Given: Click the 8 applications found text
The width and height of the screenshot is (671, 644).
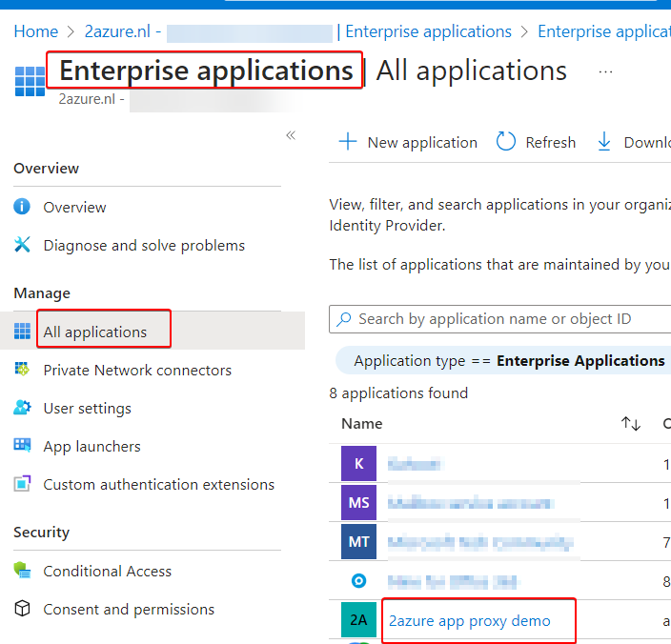Looking at the screenshot, I should tap(398, 393).
